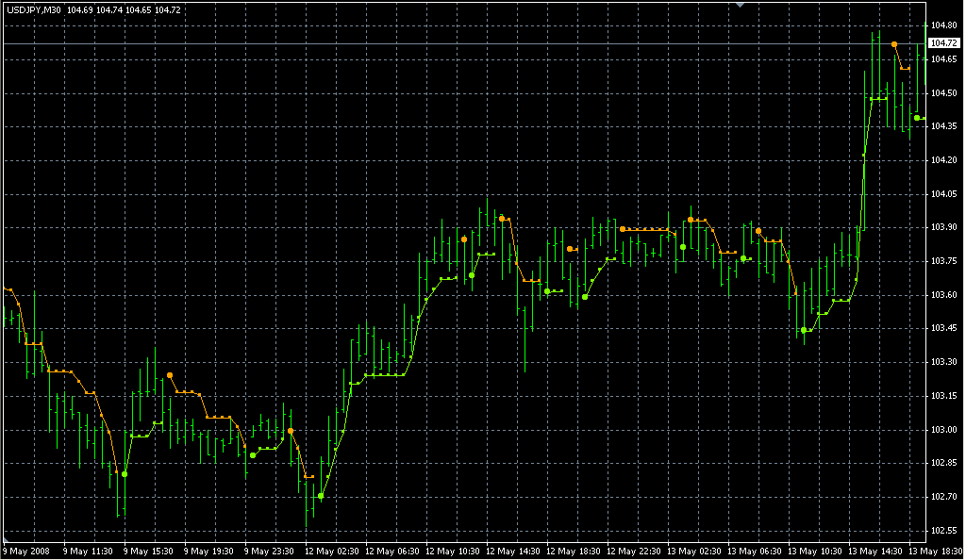This screenshot has height=560, width=966.
Task: Select the green dot near 104.35 at far right
Action: coord(917,118)
